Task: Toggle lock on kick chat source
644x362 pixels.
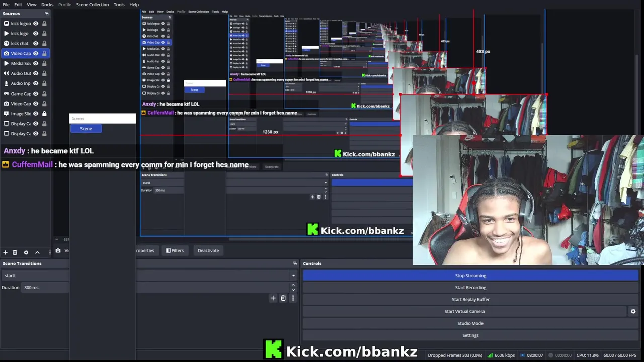Action: tap(44, 43)
